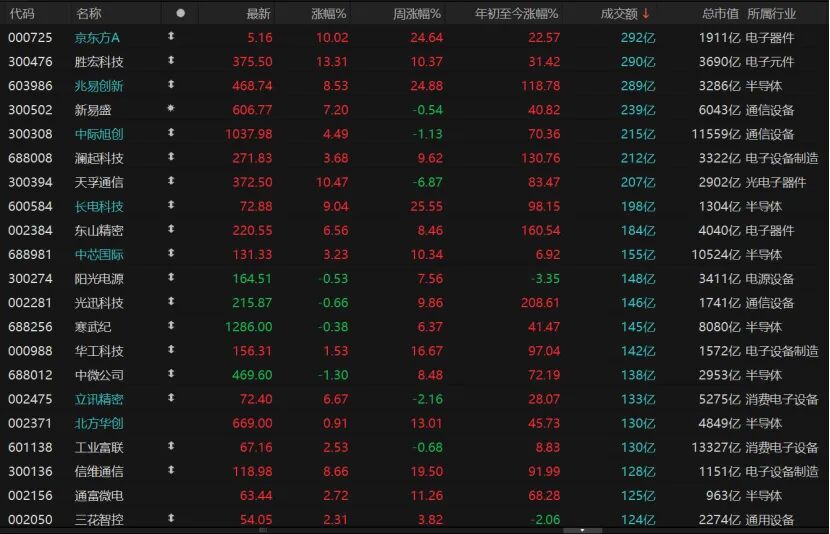Click marker icon in 光迅科技 row
830x534 pixels.
point(171,301)
